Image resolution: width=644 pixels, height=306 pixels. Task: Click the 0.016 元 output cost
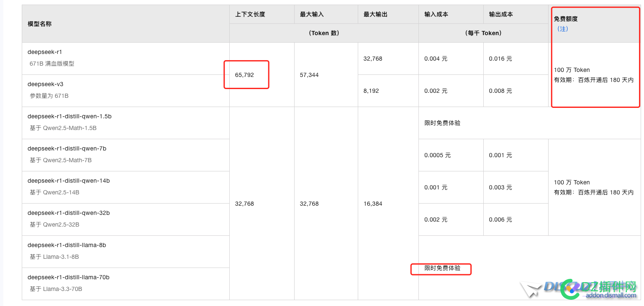click(x=500, y=59)
